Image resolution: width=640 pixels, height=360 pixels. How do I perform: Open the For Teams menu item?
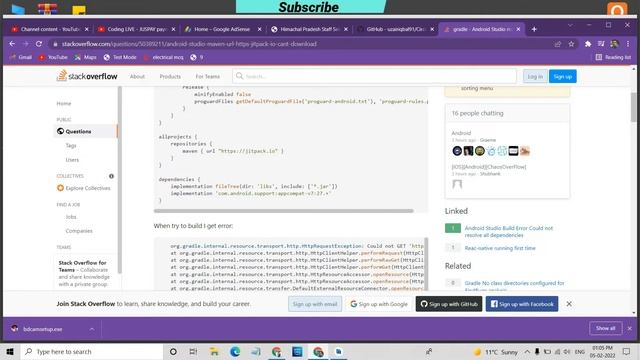point(207,76)
